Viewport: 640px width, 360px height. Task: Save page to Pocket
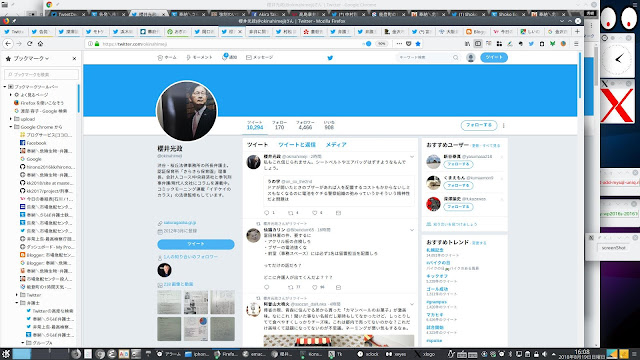pos(409,44)
